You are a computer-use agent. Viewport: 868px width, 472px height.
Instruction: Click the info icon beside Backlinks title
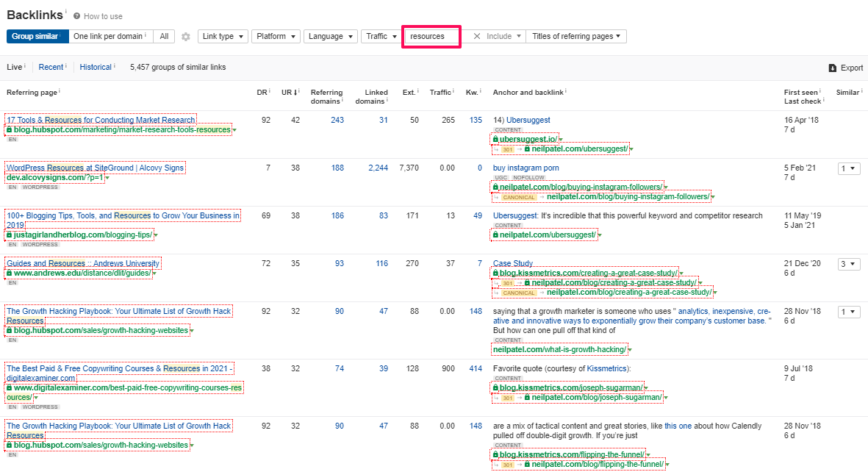point(66,12)
